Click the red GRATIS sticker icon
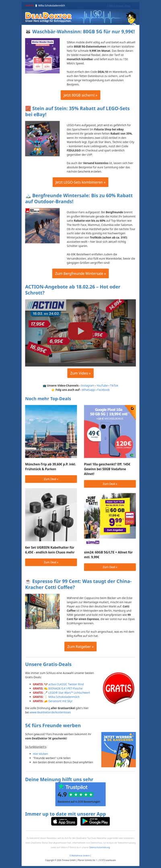The height and width of the screenshot is (868, 161). (118, 689)
